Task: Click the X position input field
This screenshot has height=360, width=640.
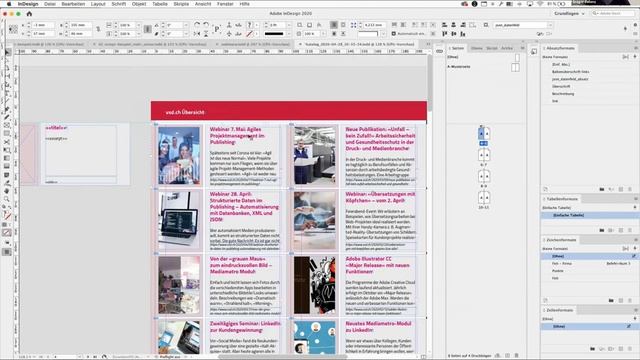Action: point(43,25)
